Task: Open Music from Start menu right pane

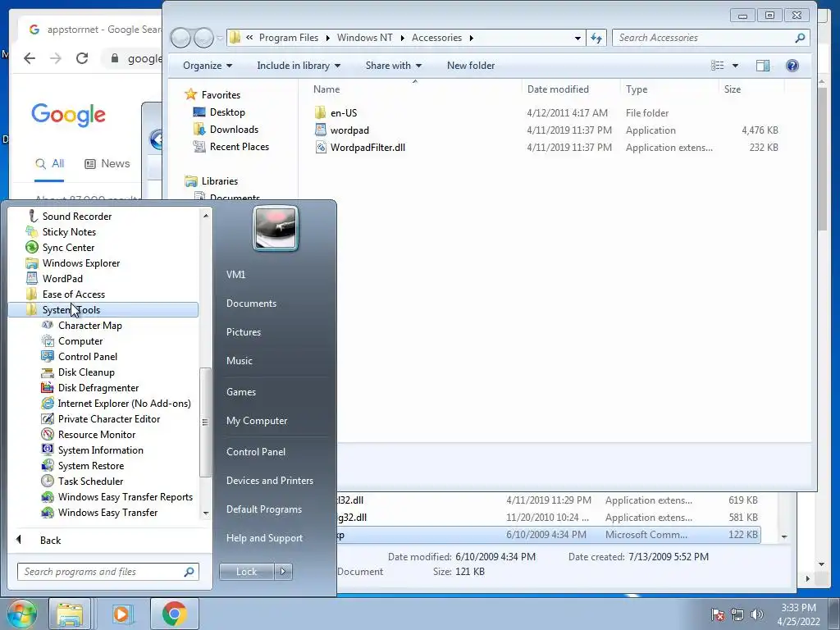Action: coord(239,361)
